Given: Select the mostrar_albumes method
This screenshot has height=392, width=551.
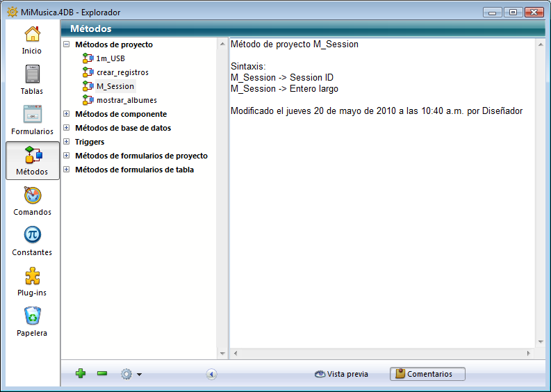Looking at the screenshot, I should point(127,100).
